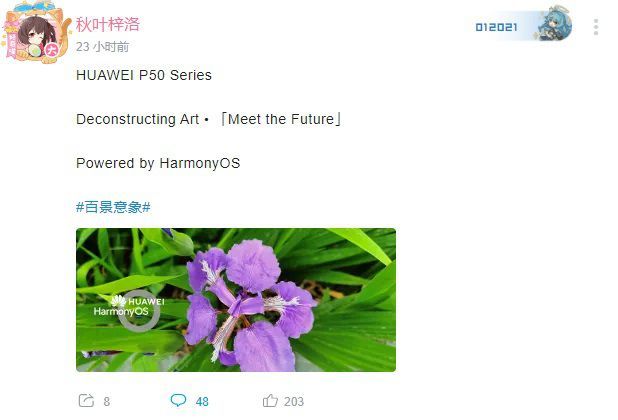Click the pink 大 member badge on avatar

tap(52, 50)
